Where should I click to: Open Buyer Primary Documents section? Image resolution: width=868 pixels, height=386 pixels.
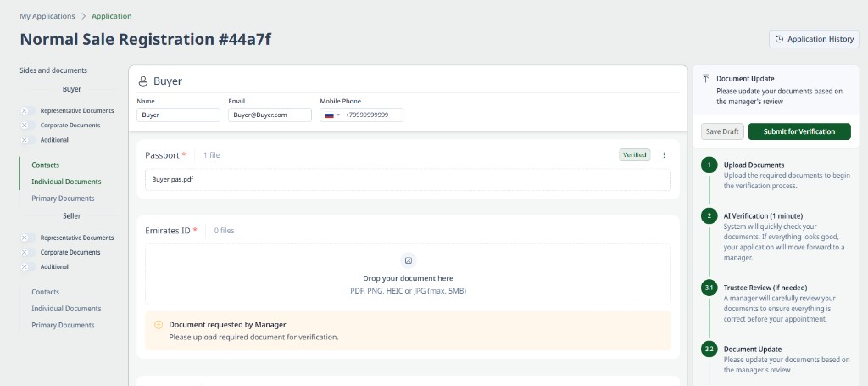point(63,199)
